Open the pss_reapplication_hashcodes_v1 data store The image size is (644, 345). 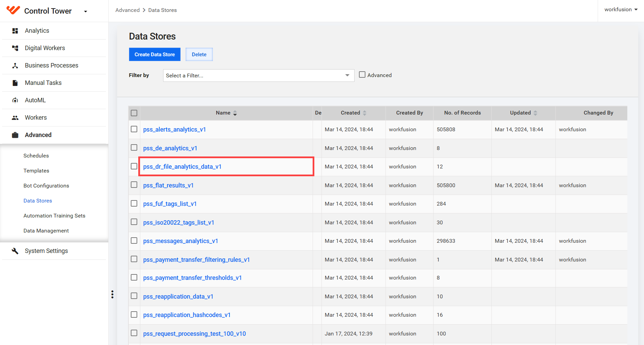tap(187, 315)
